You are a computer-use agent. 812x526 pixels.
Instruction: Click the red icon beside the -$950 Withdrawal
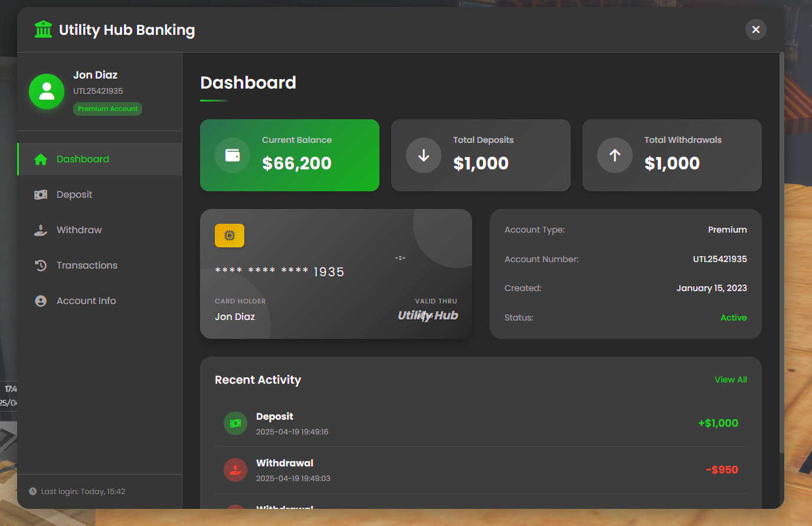point(235,470)
